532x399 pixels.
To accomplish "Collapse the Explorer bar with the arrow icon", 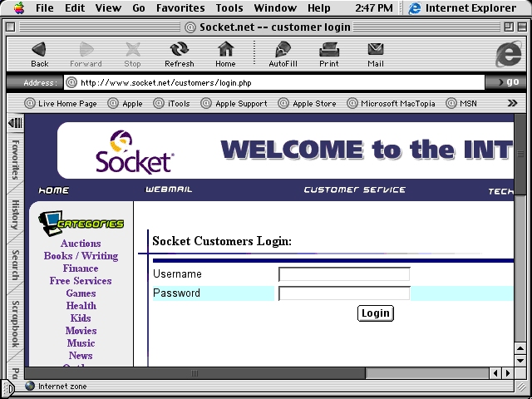I will 15,123.
